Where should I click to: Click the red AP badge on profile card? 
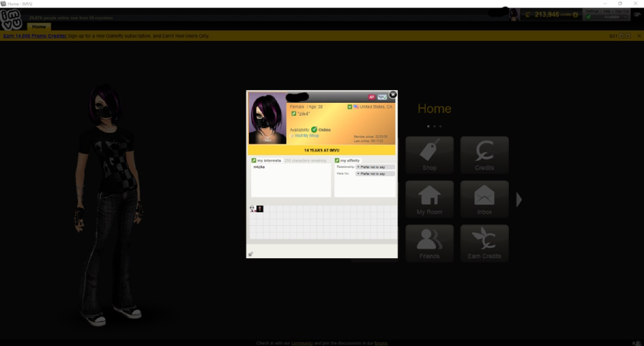click(371, 97)
